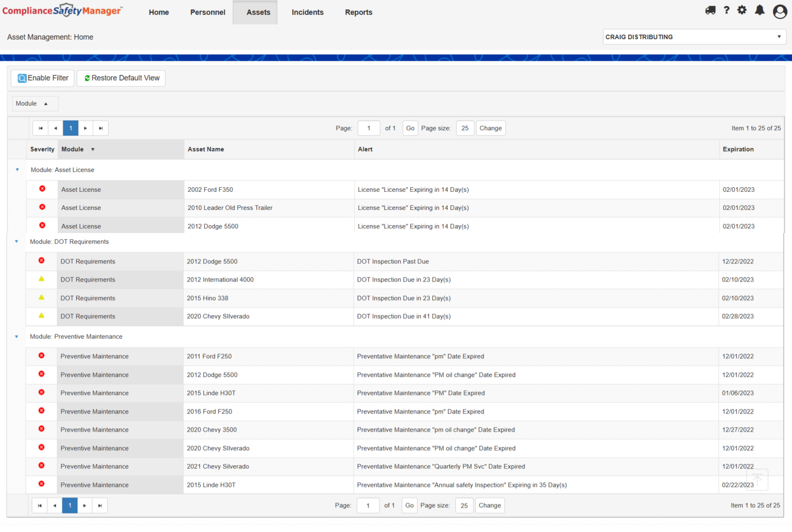Open help via question mark icon

[727, 10]
